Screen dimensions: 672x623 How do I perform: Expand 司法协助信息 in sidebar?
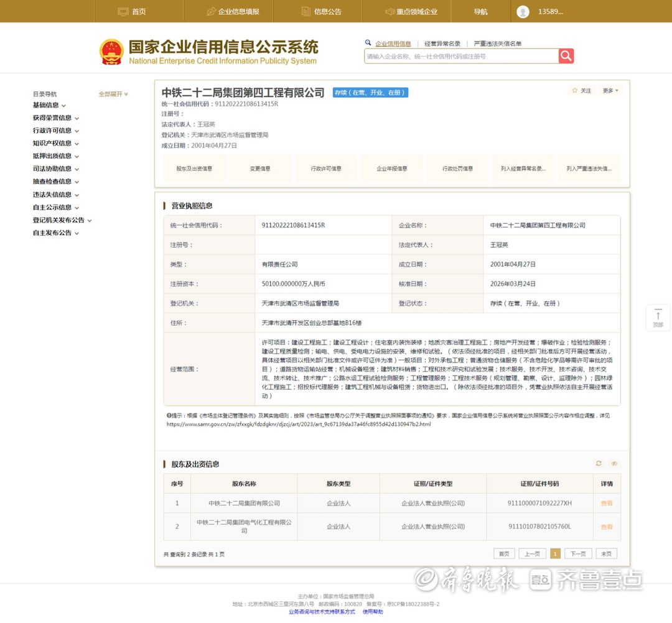coord(56,168)
